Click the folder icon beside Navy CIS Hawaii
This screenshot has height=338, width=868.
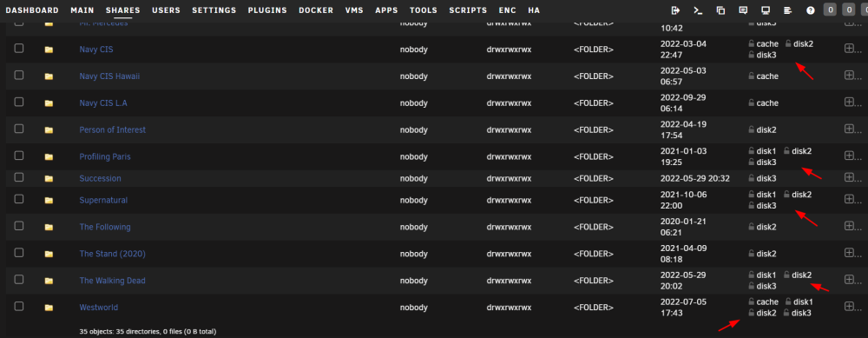49,76
